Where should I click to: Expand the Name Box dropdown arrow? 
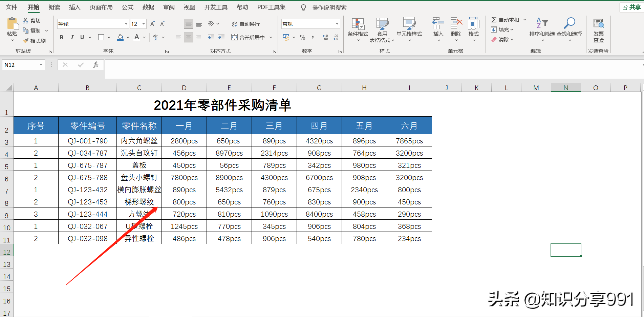click(x=41, y=65)
